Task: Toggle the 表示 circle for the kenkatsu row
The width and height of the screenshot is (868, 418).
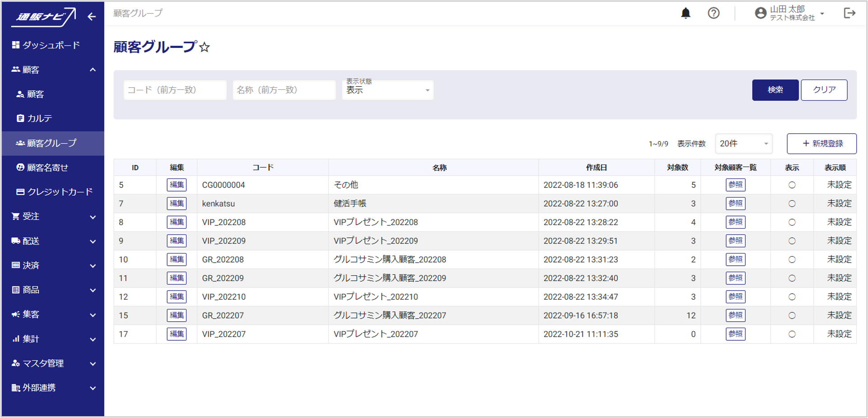Action: (x=792, y=204)
